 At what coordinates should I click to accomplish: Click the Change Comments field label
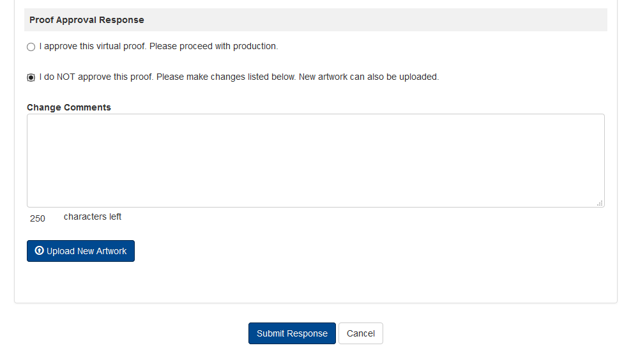[69, 107]
